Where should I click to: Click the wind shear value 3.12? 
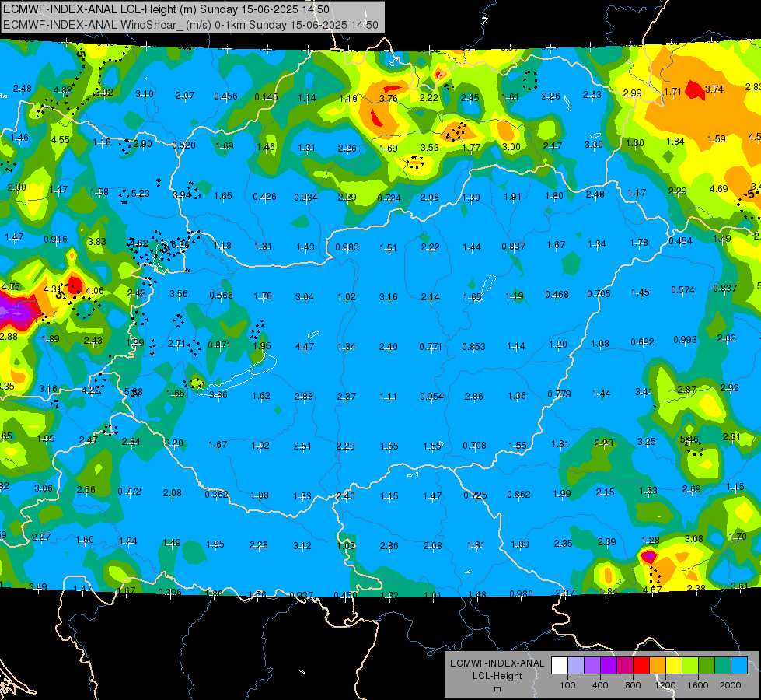pos(302,546)
